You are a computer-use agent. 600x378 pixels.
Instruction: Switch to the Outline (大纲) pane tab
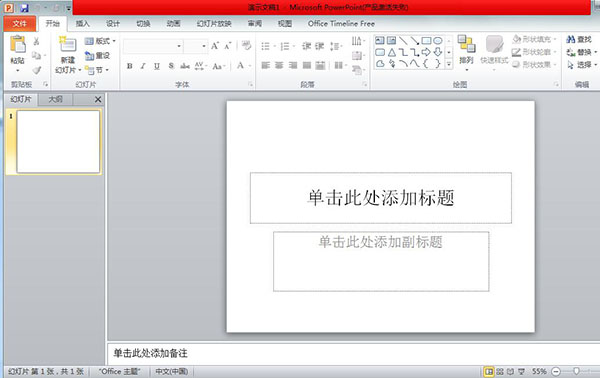[55, 99]
